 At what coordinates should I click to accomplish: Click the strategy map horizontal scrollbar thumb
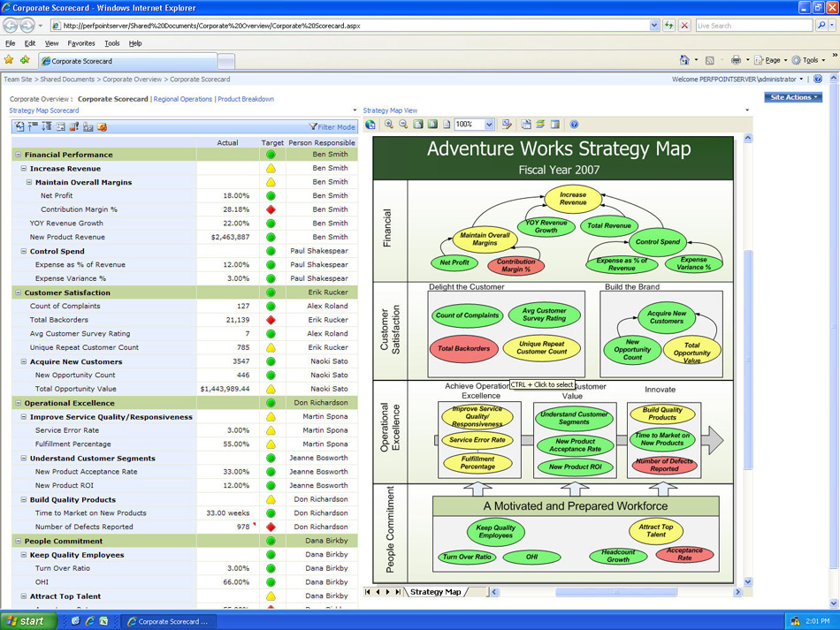(616, 592)
